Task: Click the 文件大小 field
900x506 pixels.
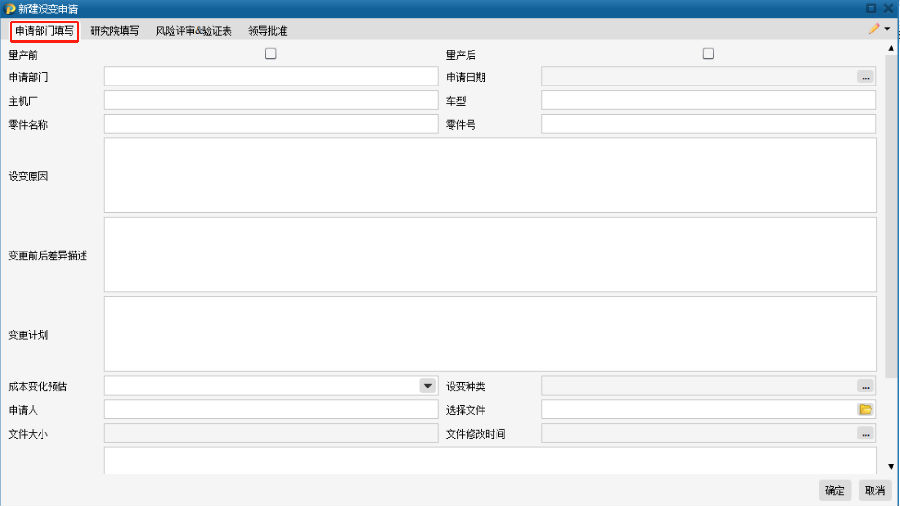Action: click(271, 434)
